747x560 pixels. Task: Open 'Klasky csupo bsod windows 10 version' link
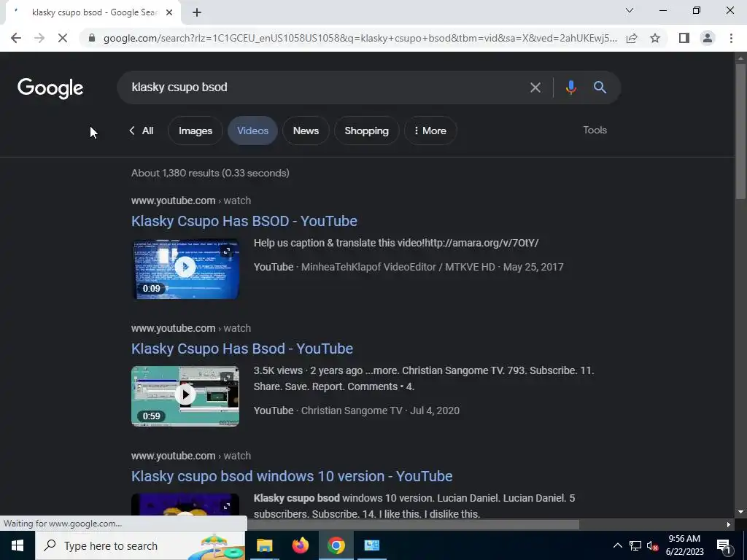[x=292, y=476]
